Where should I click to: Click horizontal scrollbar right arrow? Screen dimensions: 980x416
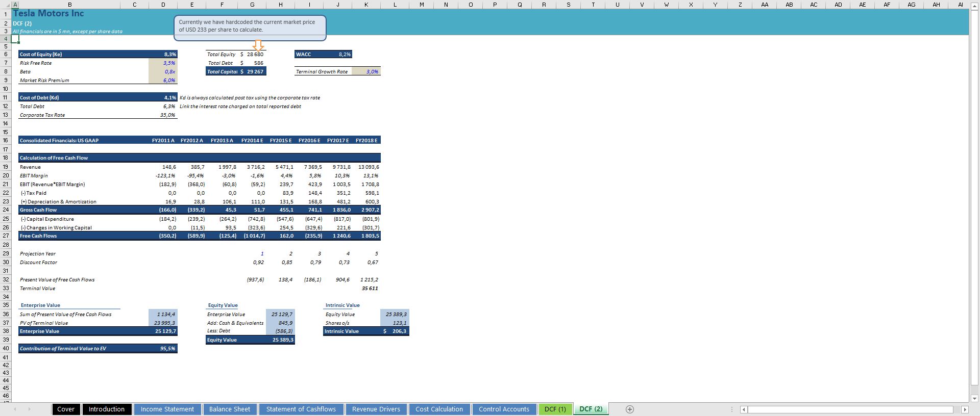(x=964, y=409)
